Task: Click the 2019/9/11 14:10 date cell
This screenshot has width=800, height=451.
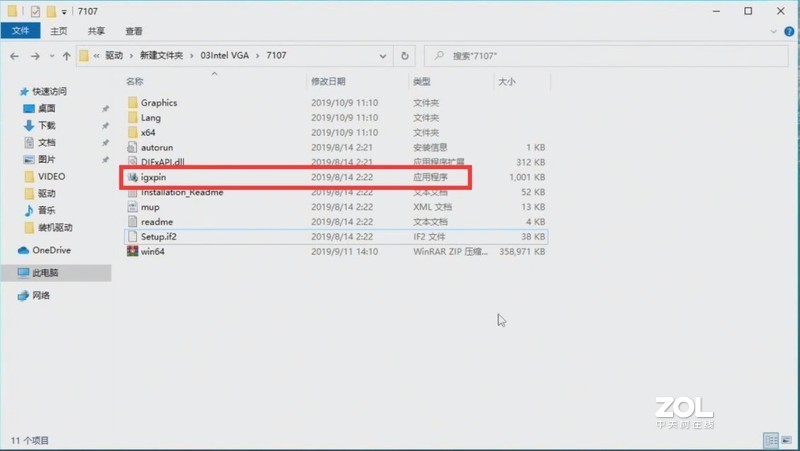Action: [x=344, y=251]
